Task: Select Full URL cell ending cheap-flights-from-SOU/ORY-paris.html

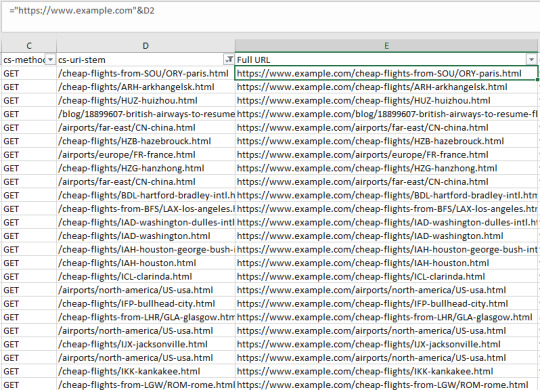Action: (386, 73)
